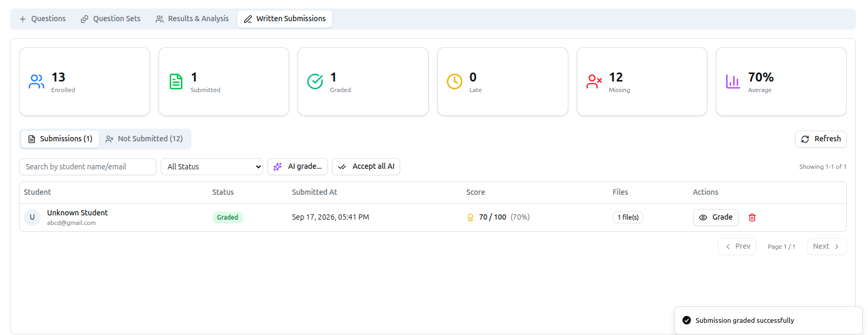Image resolution: width=868 pixels, height=335 pixels.
Task: Run AI grade on submissions
Action: (x=298, y=166)
